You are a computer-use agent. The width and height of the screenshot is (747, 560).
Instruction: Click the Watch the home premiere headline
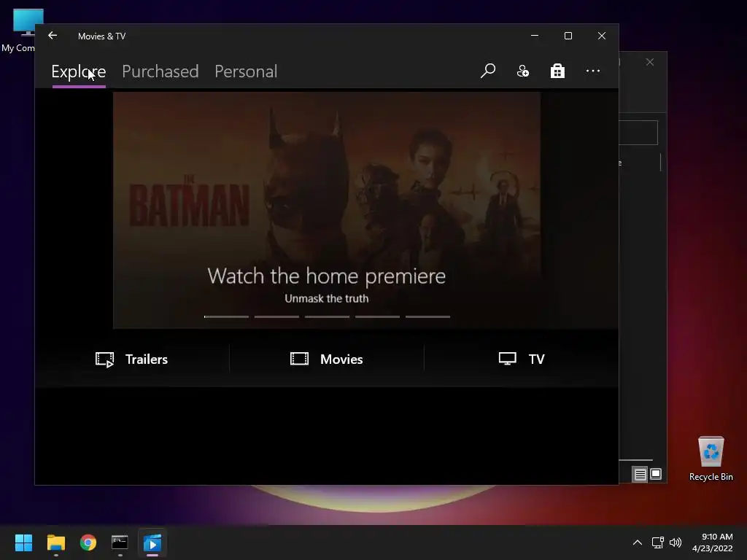pos(327,276)
